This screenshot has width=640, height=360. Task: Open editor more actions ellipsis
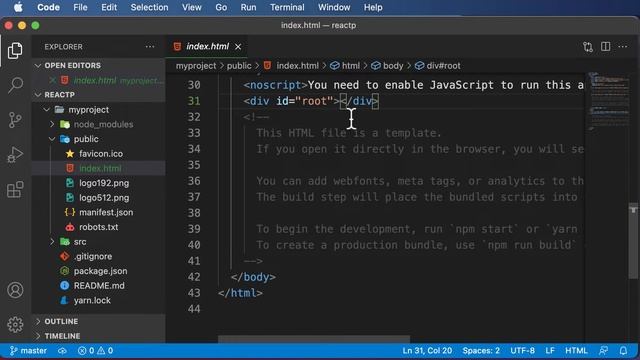click(623, 47)
